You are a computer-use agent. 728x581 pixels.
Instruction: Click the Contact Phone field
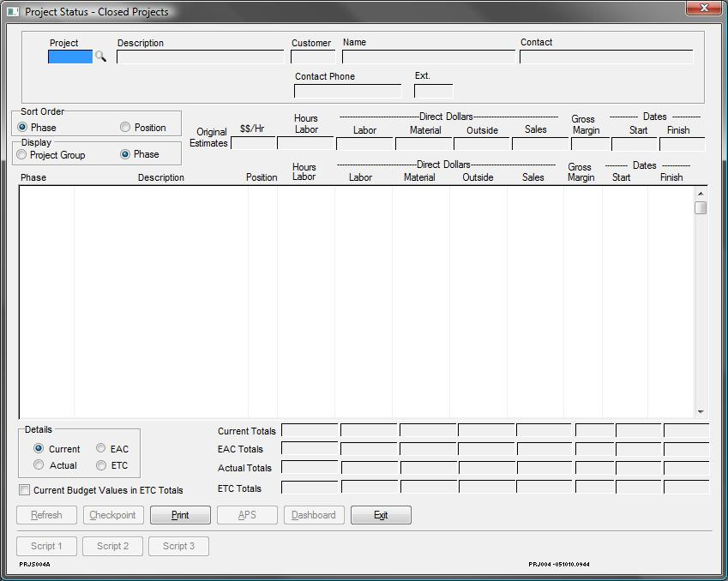348,91
